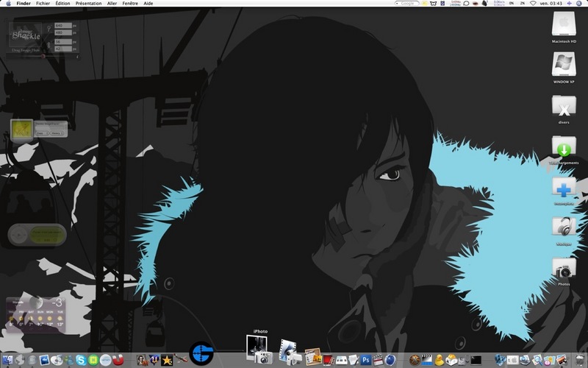Launch the airplane game Dock icon
Viewport: 588px width, 368px height.
(180, 358)
